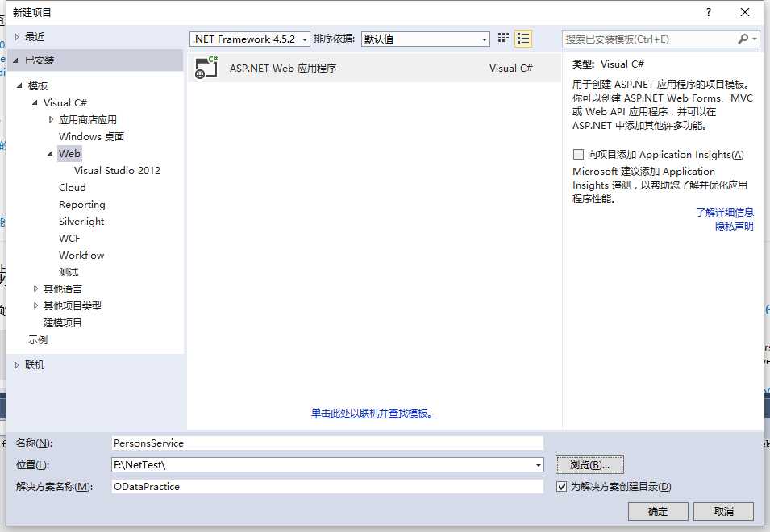
Task: Switch to small icons view
Action: (x=503, y=39)
